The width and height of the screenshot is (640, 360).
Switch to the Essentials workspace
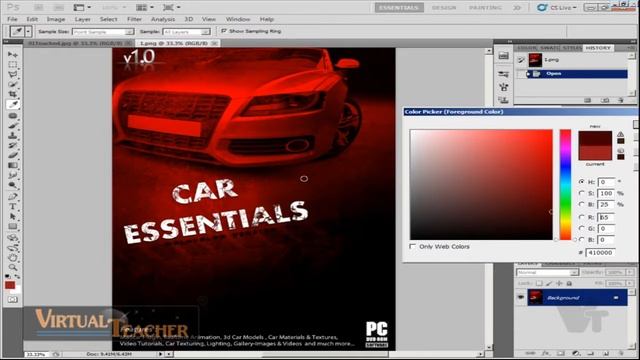(x=399, y=7)
